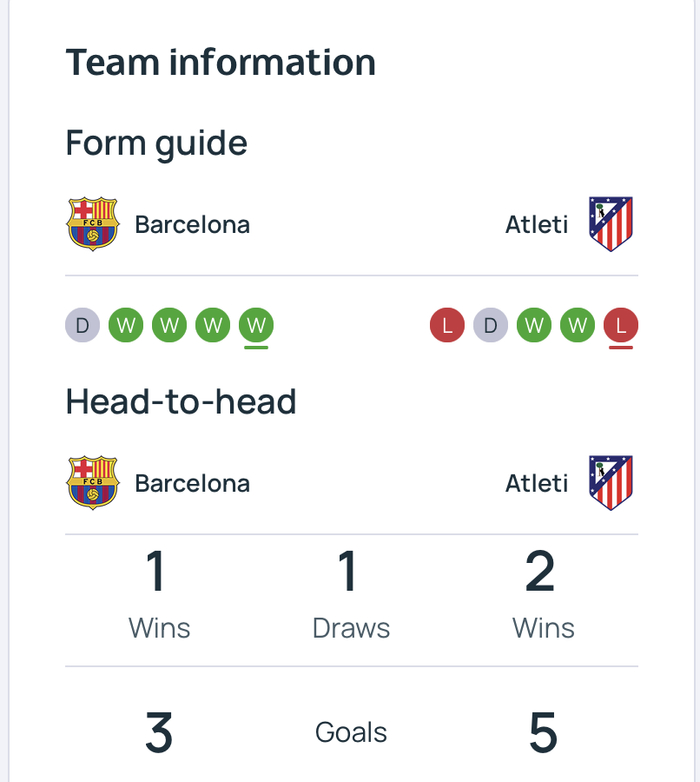The width and height of the screenshot is (700, 782).
Task: Open Barcelona's grey draw result badge
Action: click(83, 325)
